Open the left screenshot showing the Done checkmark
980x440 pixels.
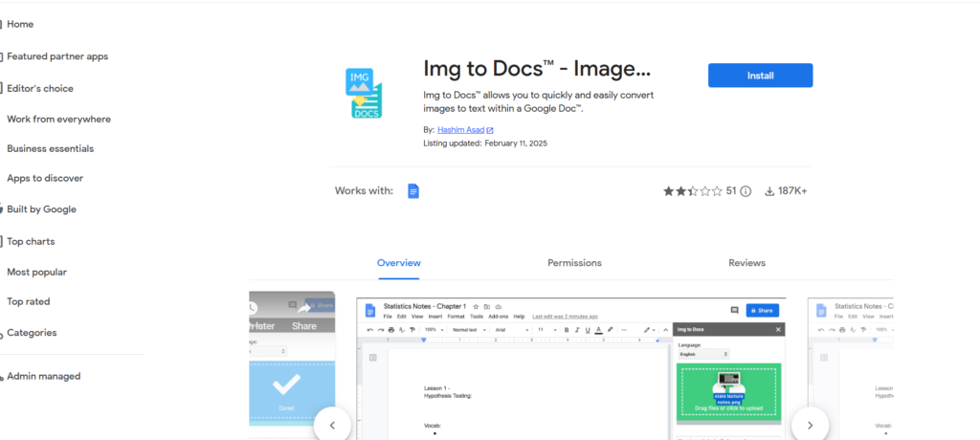click(292, 365)
